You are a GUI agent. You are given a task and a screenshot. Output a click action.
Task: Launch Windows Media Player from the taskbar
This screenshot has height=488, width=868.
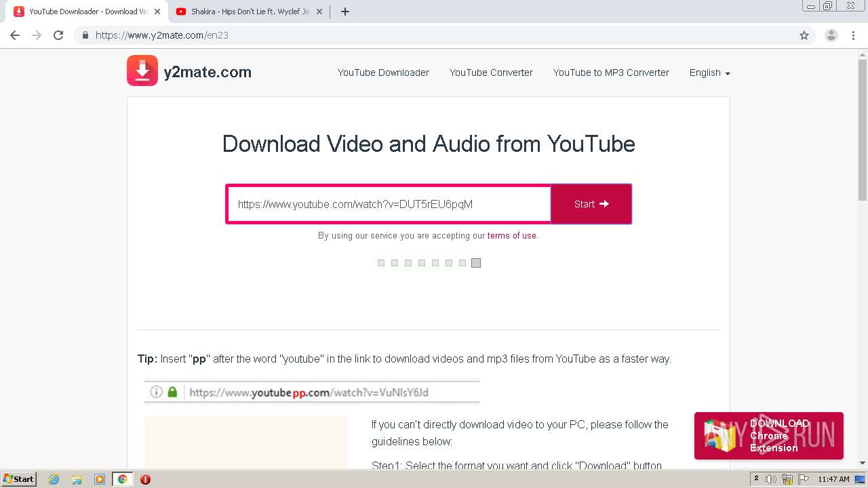tap(100, 479)
